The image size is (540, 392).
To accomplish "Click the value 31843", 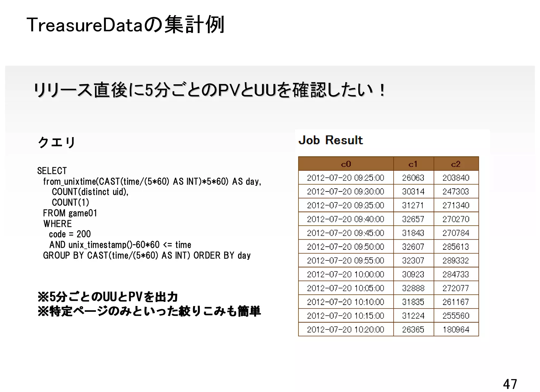I will pyautogui.click(x=413, y=233).
